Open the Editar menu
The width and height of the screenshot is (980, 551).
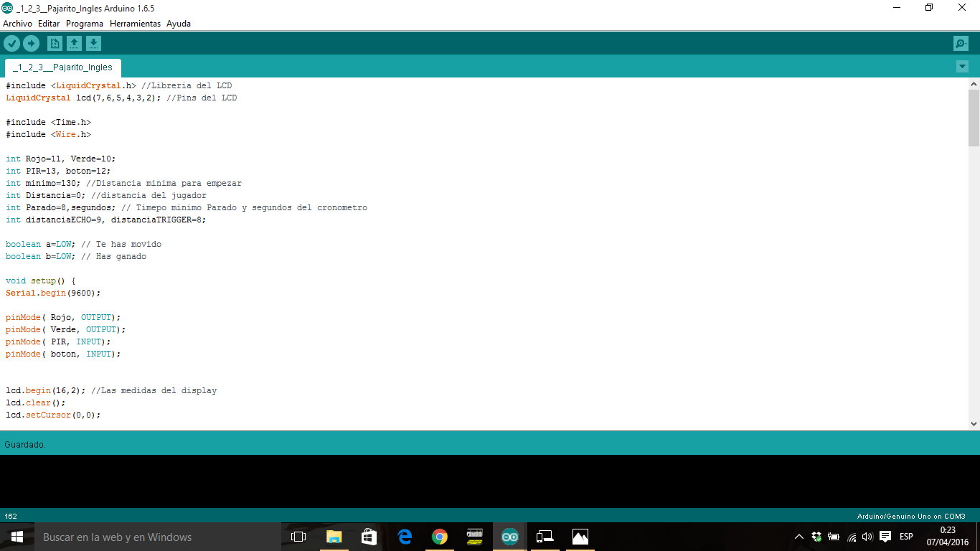pyautogui.click(x=49, y=24)
